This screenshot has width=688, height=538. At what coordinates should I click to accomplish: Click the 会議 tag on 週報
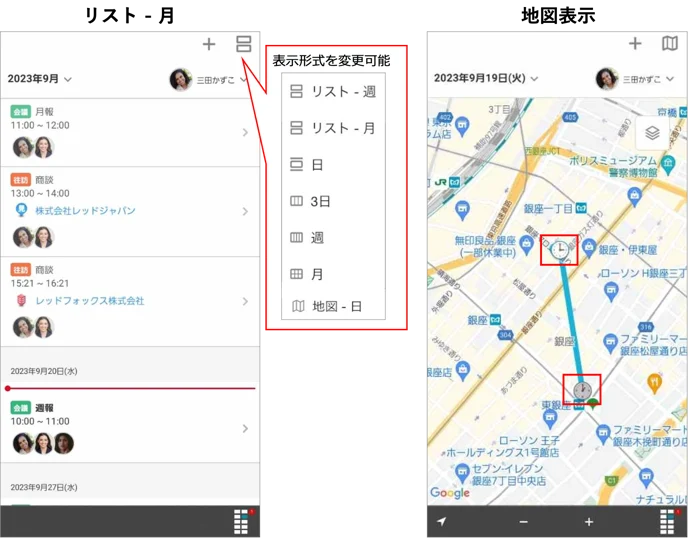(x=21, y=408)
